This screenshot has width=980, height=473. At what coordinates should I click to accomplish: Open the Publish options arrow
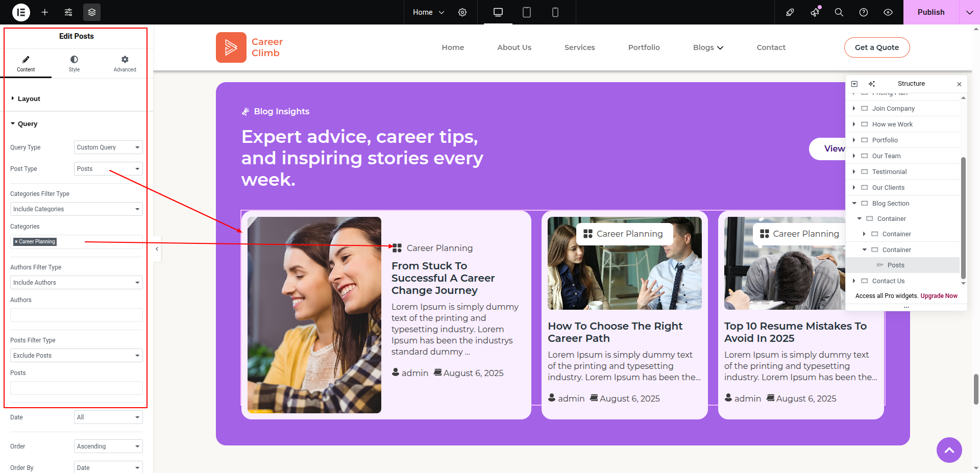970,12
